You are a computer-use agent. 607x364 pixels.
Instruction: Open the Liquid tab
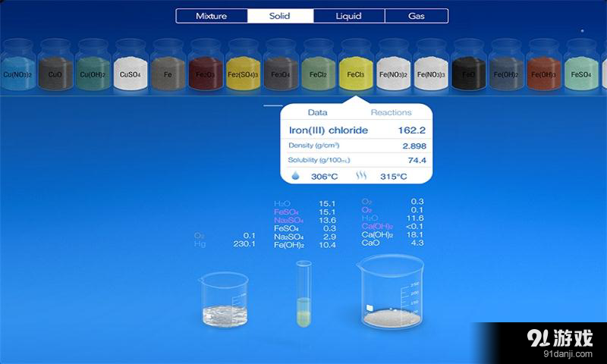tap(348, 16)
